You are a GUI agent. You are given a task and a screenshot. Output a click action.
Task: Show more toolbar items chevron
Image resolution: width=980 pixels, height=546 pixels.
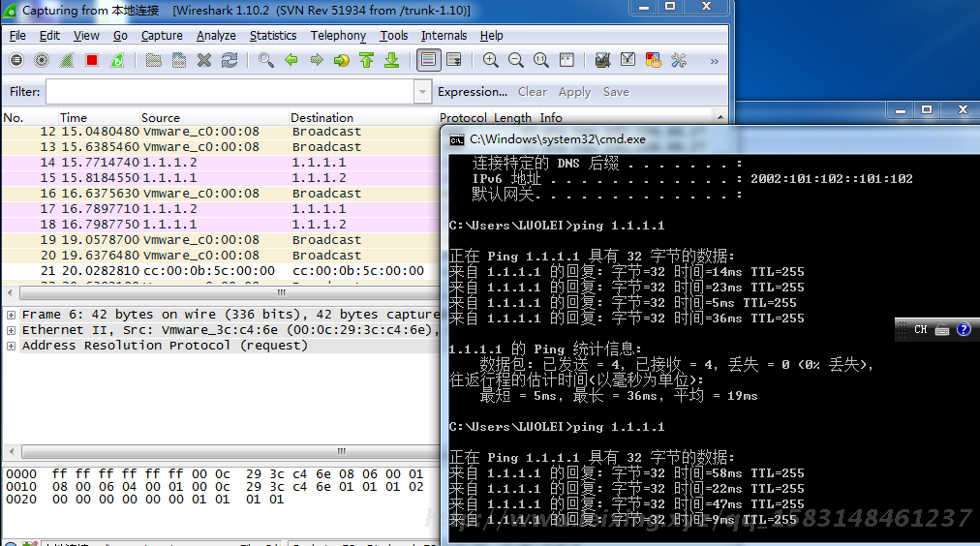[714, 61]
